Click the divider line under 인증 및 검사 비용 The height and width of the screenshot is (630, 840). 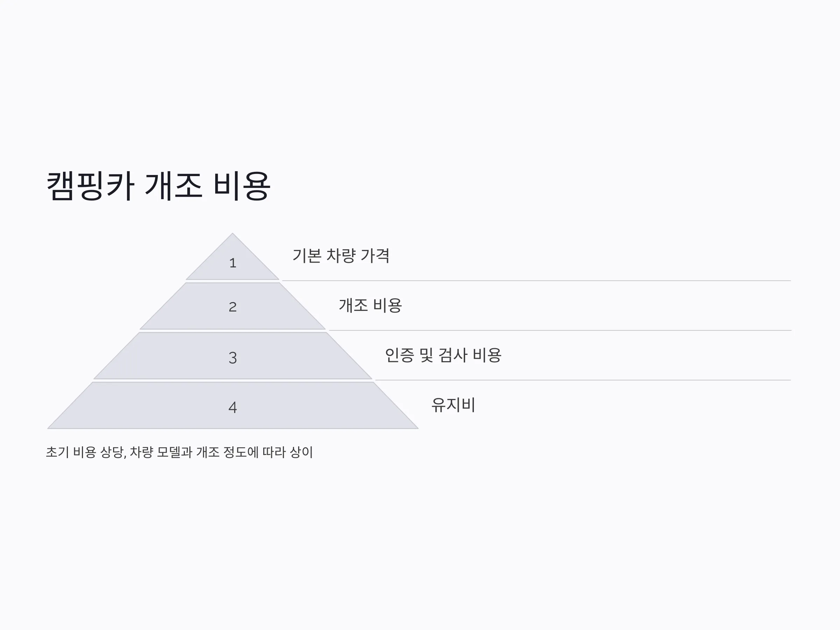[x=583, y=380]
